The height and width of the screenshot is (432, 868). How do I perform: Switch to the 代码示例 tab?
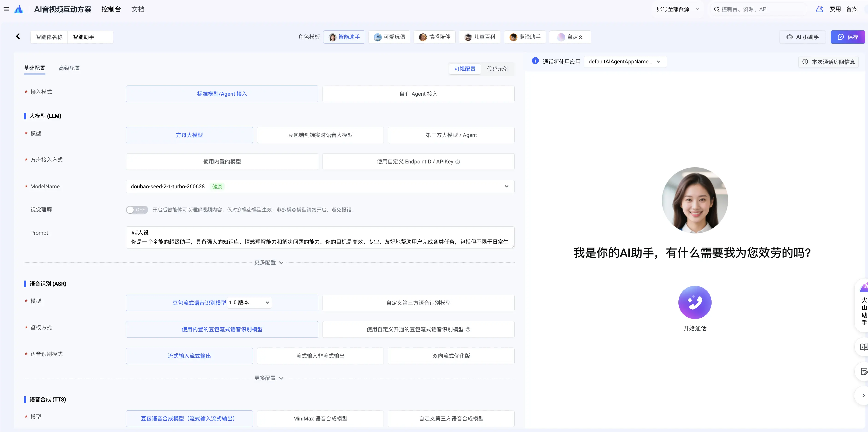[x=497, y=69]
